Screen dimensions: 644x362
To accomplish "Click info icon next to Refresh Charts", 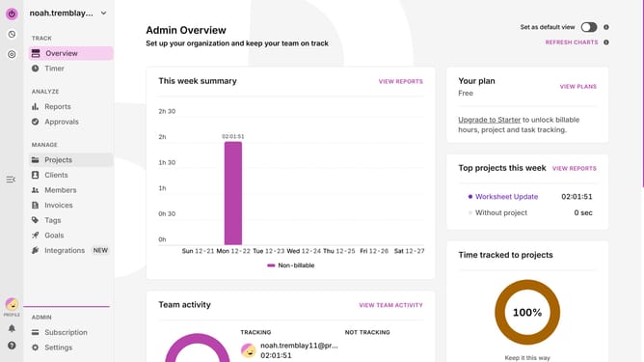I will pos(606,42).
